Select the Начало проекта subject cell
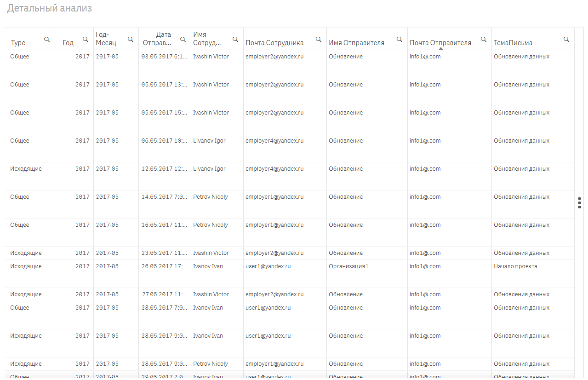This screenshot has width=588, height=380. 515,266
